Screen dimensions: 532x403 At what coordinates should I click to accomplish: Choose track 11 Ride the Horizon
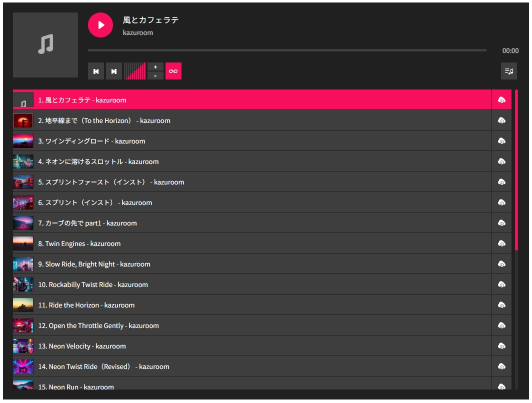point(86,305)
